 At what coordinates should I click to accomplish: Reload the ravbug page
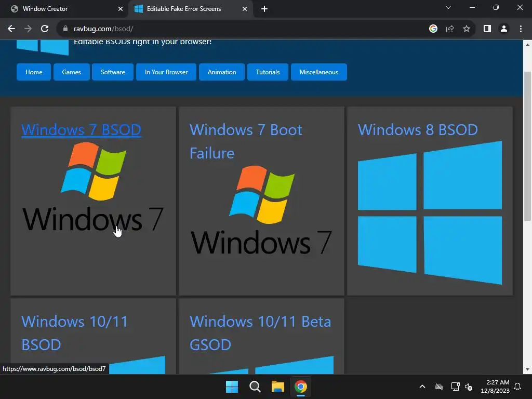(x=45, y=29)
